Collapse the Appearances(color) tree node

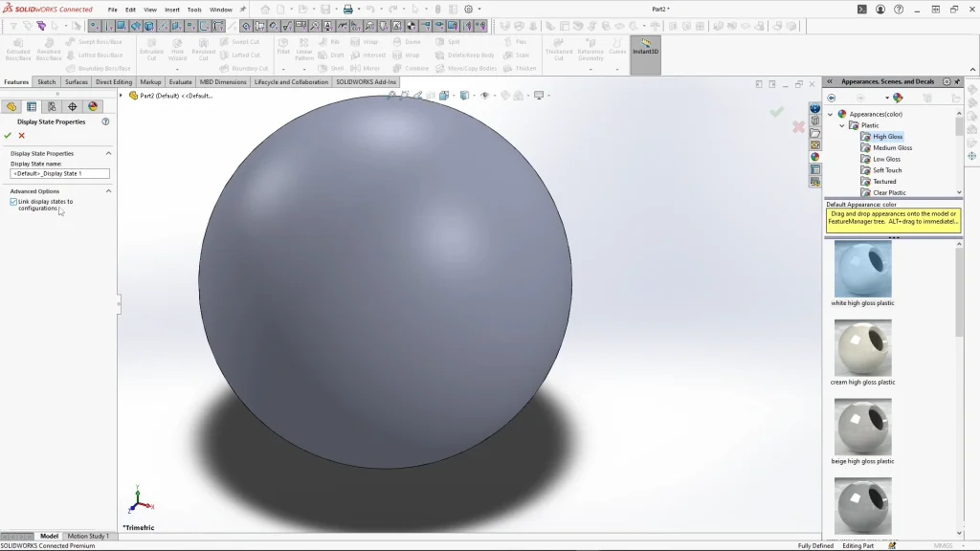831,114
